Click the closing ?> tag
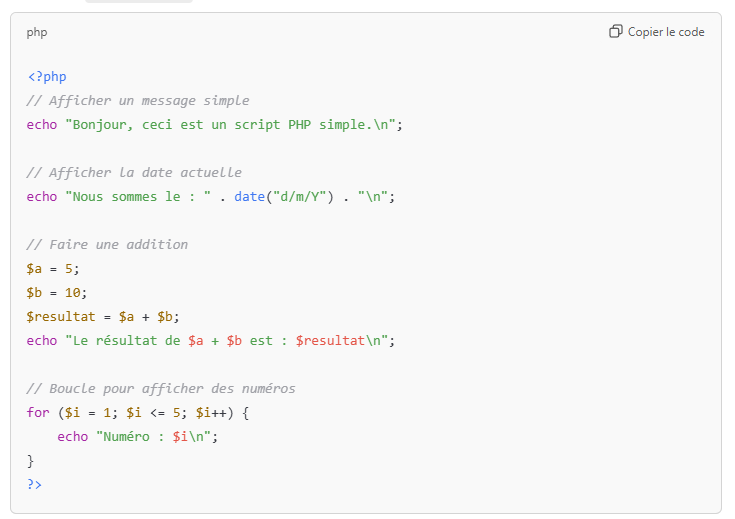 pos(35,485)
